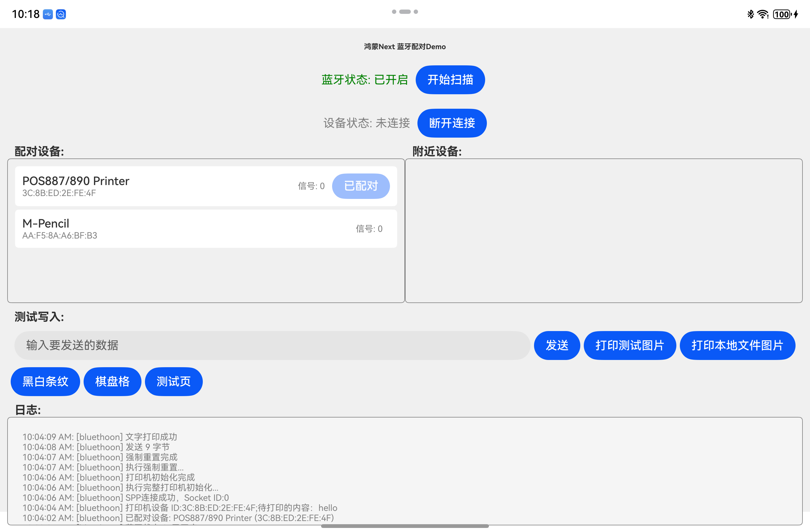
Task: Click the 发送 9 字节 log entry
Action: click(96, 447)
